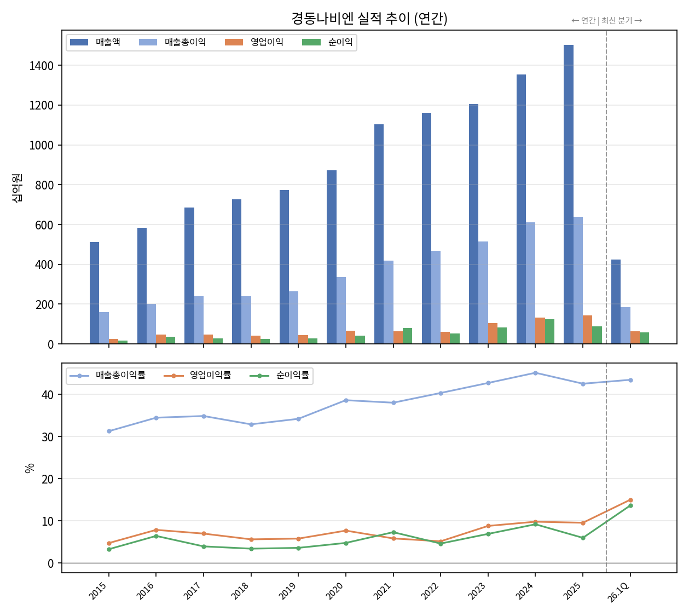Click the 10 tick label on margin chart
Screen dimensions: 689x616
[48, 521]
